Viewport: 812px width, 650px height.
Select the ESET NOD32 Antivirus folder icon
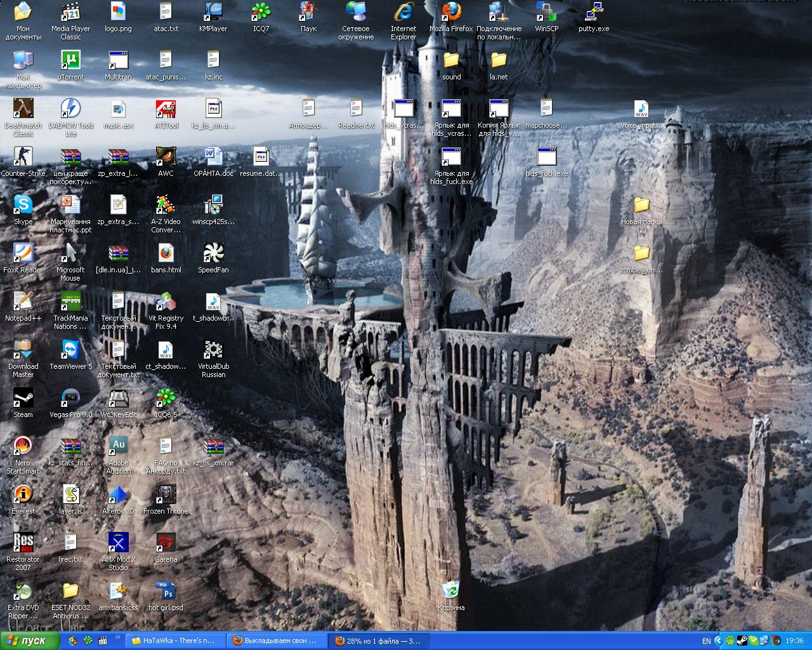click(70, 600)
